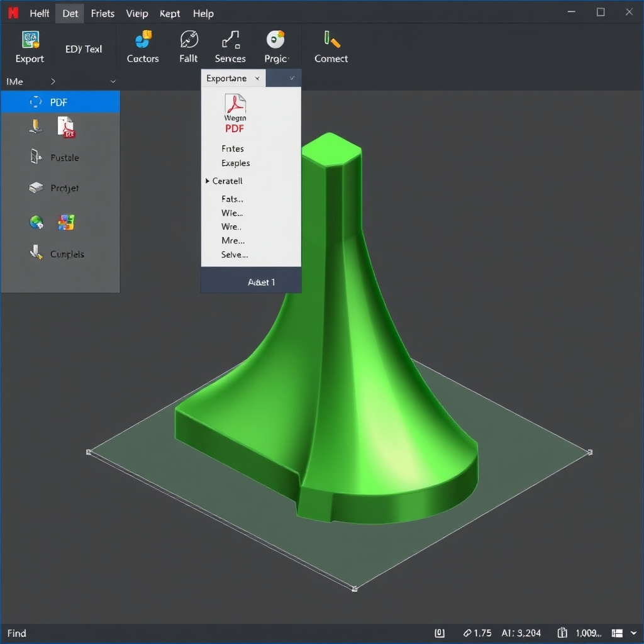Click the stamp icon below PDF

pos(36,126)
